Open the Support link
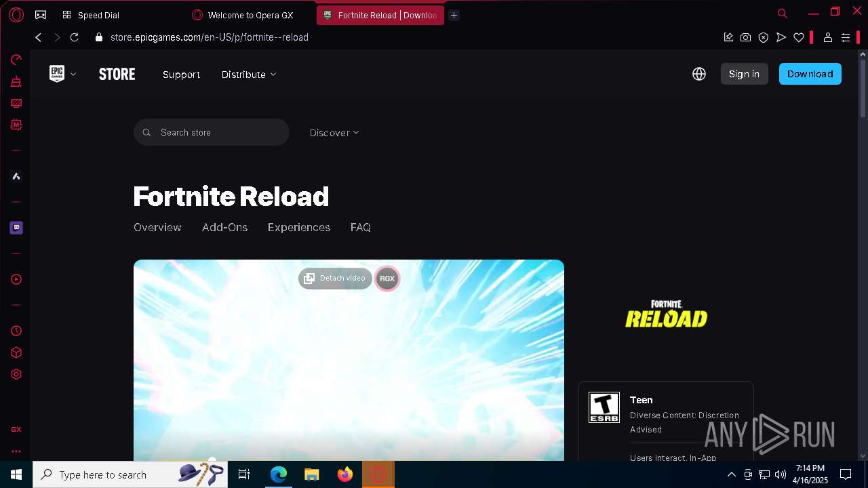Viewport: 868px width, 488px height. pyautogui.click(x=181, y=75)
